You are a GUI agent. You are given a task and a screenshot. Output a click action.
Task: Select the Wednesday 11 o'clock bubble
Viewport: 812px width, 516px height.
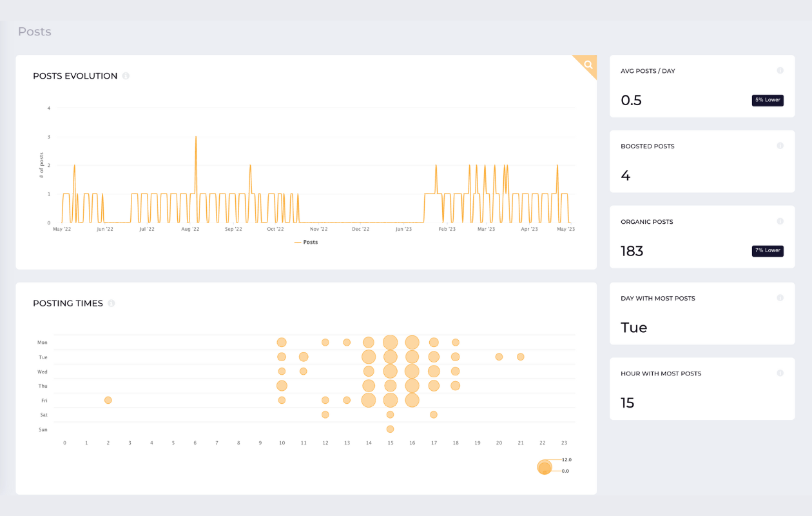[304, 372]
